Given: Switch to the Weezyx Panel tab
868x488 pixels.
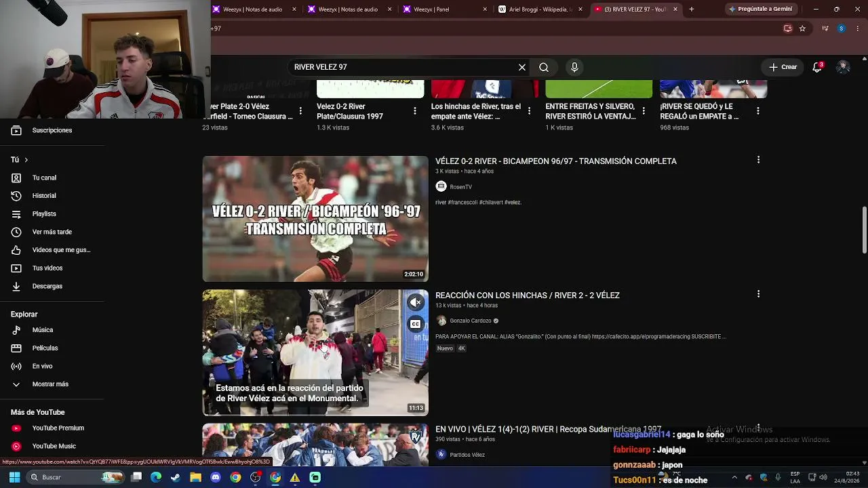Looking at the screenshot, I should 446,9.
